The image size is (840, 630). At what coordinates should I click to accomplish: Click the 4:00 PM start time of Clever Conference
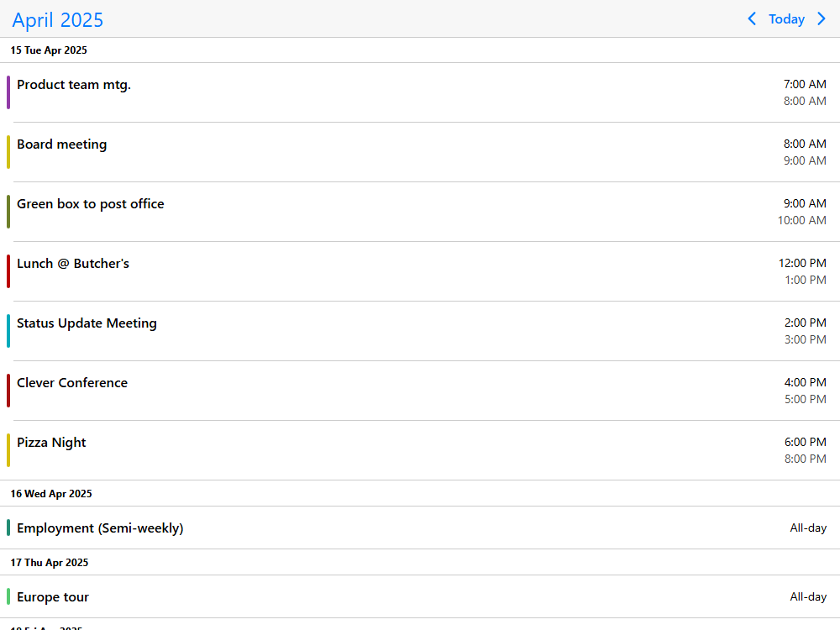pos(806,382)
